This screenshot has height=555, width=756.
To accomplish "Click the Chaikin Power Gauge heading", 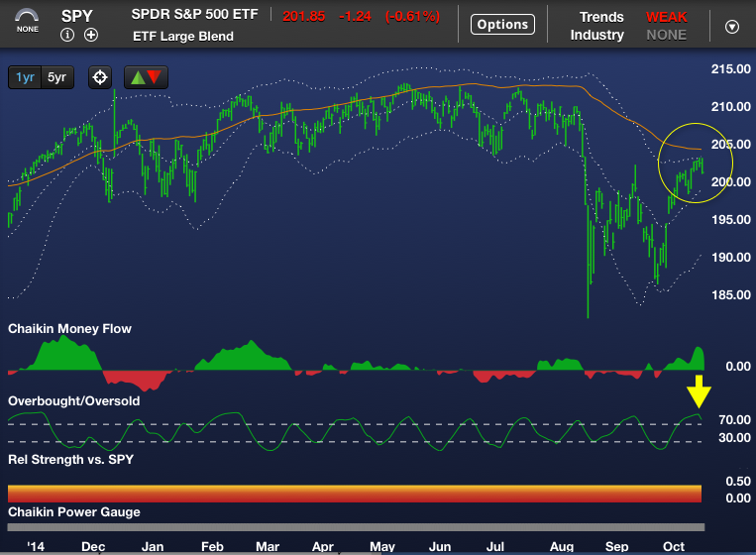I will pos(73,512).
